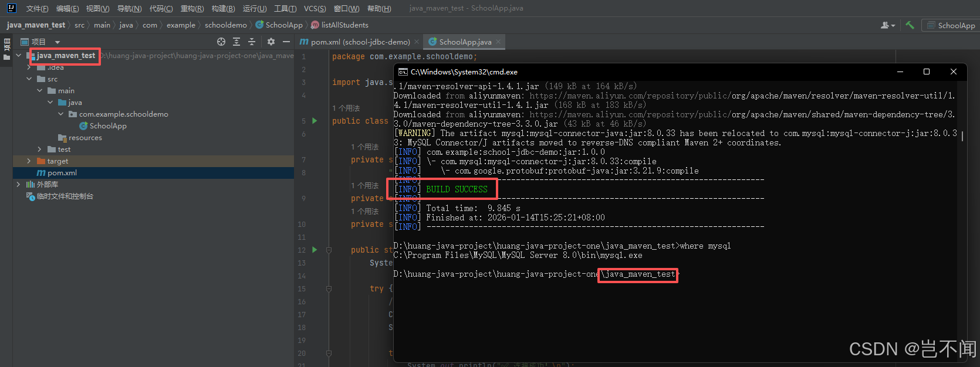The height and width of the screenshot is (367, 980).
Task: Click the SchoolApp breadcrumb
Action: [279, 25]
